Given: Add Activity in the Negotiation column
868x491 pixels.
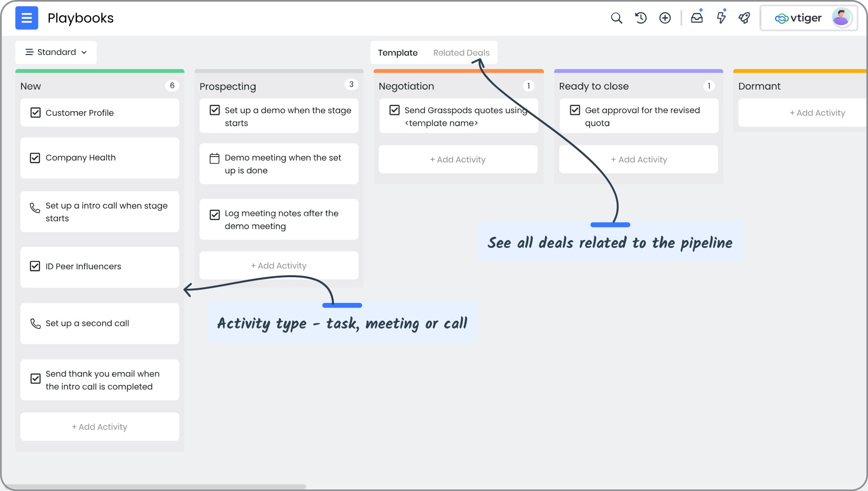Looking at the screenshot, I should (x=458, y=159).
